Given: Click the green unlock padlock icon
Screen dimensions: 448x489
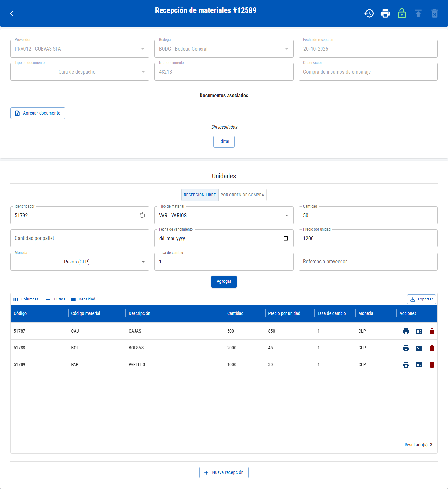Looking at the screenshot, I should (402, 14).
